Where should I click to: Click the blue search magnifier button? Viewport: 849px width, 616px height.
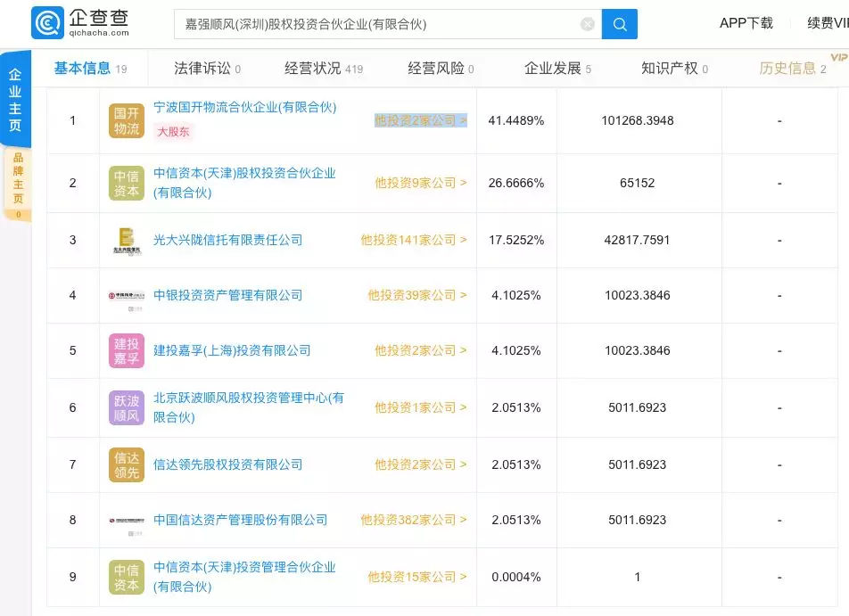[620, 24]
